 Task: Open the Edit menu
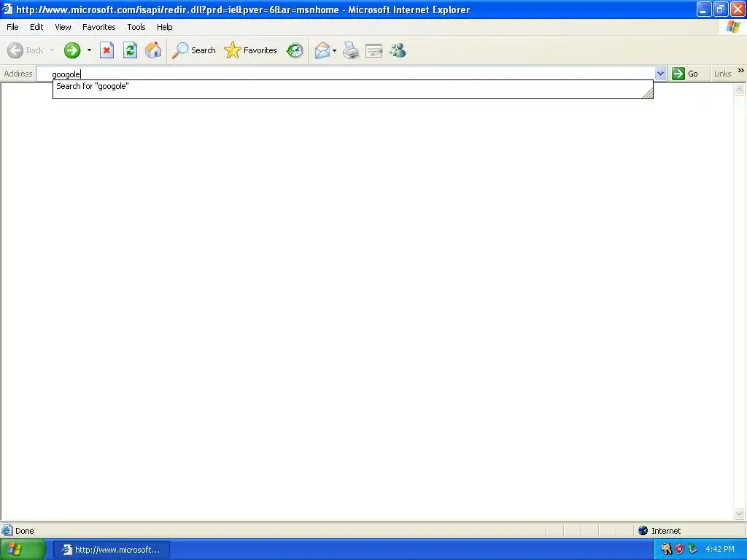pos(36,27)
